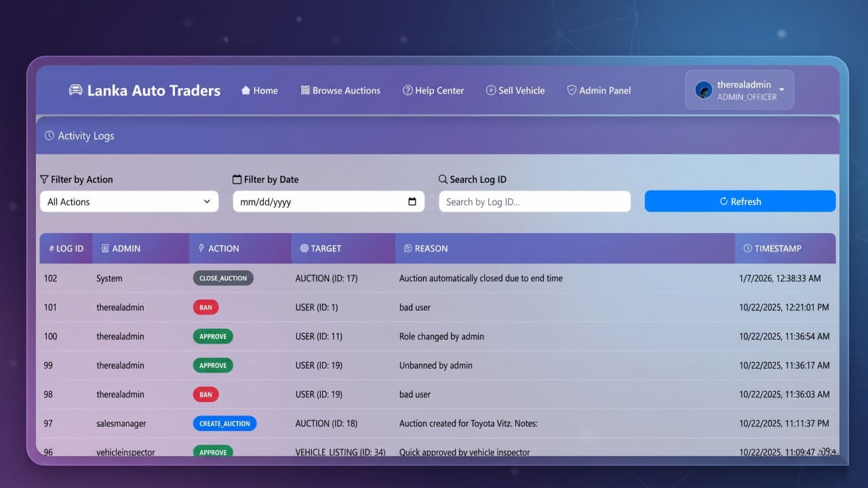Click the circular arrow icon in Refresh button
The height and width of the screenshot is (488, 868).
(x=724, y=201)
